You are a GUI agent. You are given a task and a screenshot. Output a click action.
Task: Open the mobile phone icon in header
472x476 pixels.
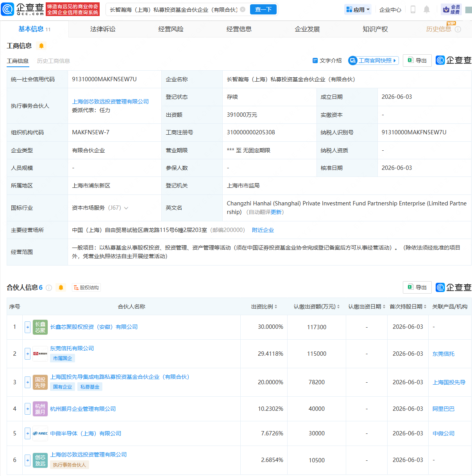click(413, 9)
